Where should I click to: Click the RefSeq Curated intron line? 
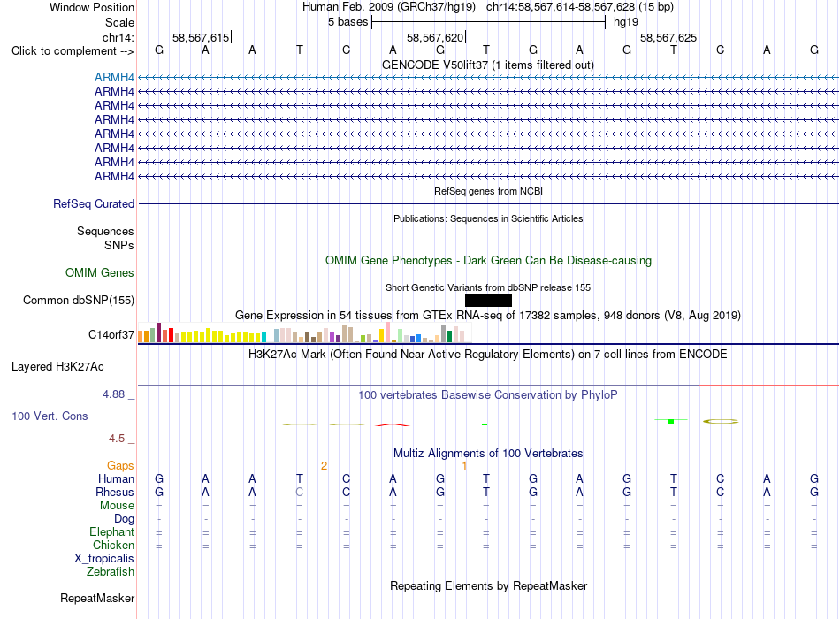(x=488, y=203)
